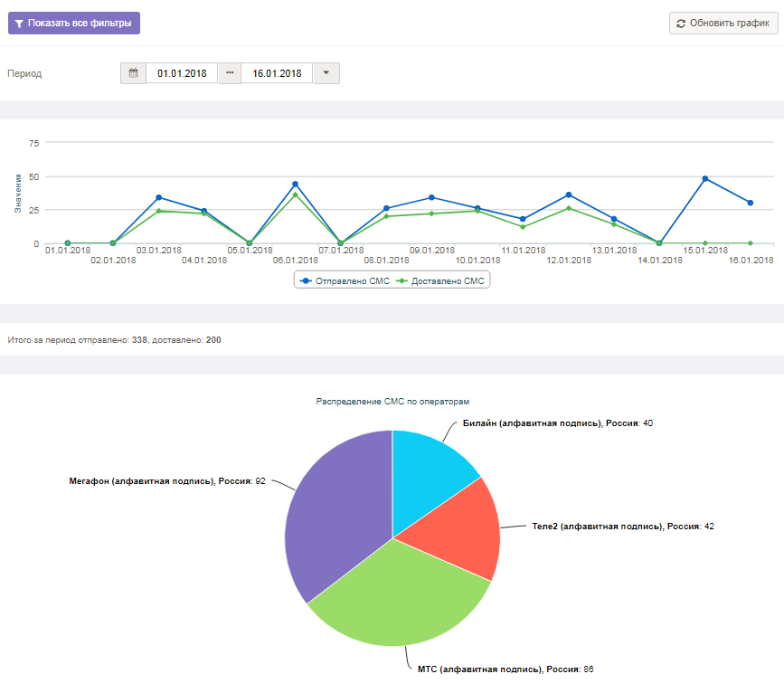The height and width of the screenshot is (693, 784).
Task: Click the sent SMS point on 03.01.2018
Action: click(158, 197)
